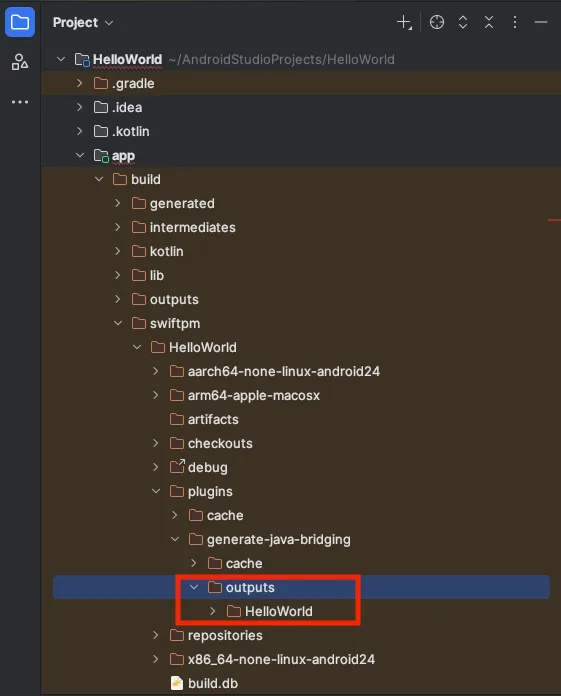Collapse the build folder chevron

[99, 179]
